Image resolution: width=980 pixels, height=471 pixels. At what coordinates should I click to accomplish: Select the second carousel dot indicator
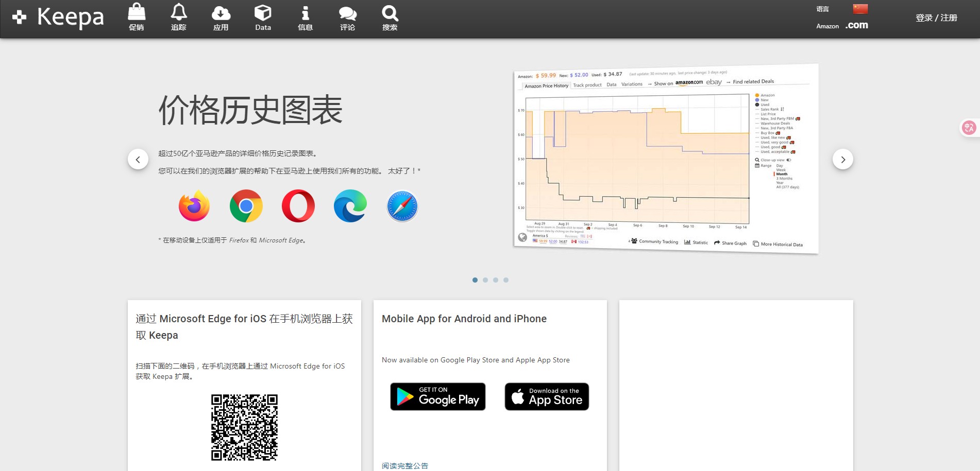coord(485,280)
